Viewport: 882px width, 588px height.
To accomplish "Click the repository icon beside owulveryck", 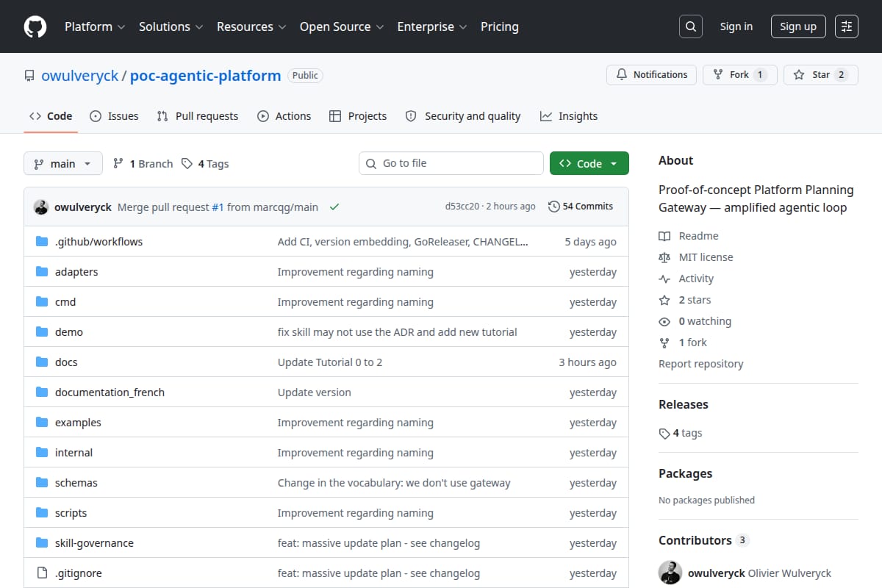I will pyautogui.click(x=29, y=76).
